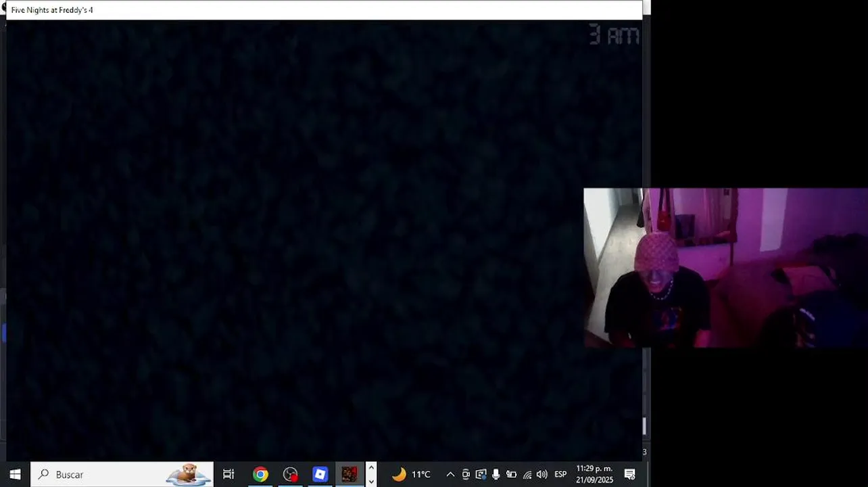
Task: Switch the ESP input language
Action: 560,474
